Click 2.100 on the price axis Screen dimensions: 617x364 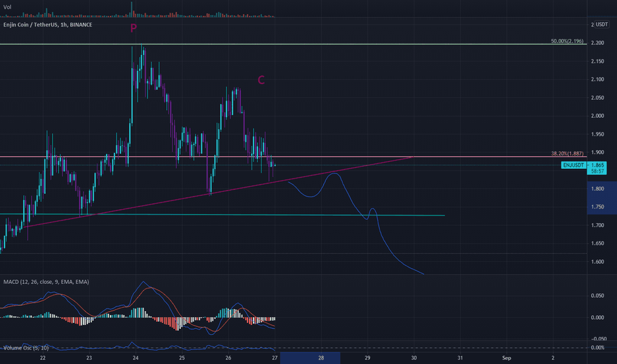pos(597,79)
